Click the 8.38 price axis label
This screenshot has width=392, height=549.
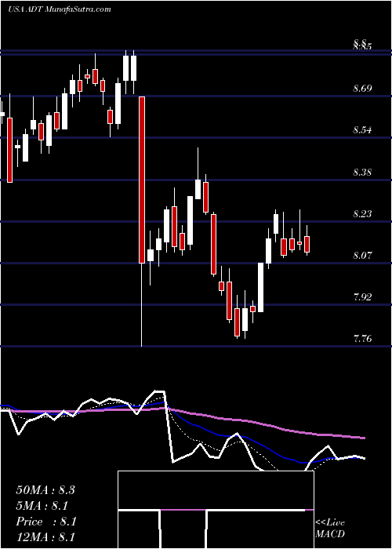pos(362,173)
